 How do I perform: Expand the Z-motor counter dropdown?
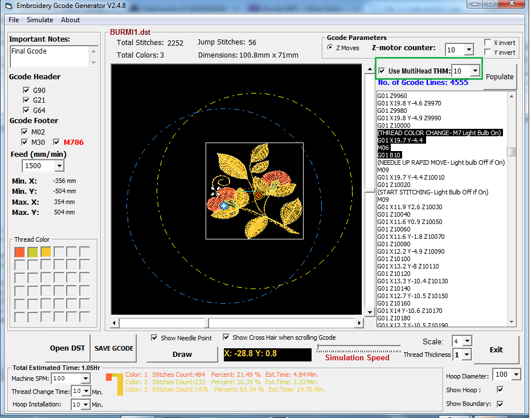(x=468, y=50)
